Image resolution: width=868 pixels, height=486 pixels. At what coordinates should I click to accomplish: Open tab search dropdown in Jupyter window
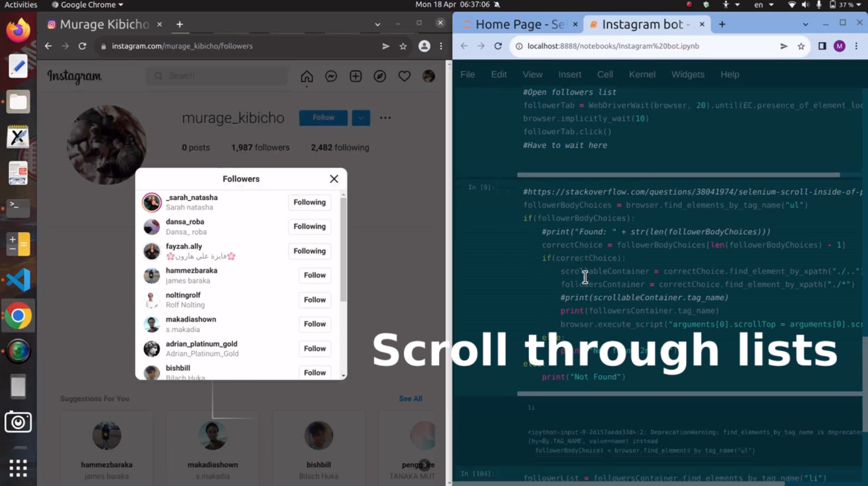[x=805, y=24]
